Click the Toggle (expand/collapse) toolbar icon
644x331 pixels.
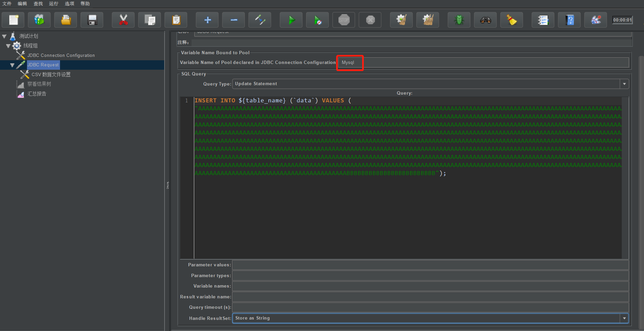260,20
